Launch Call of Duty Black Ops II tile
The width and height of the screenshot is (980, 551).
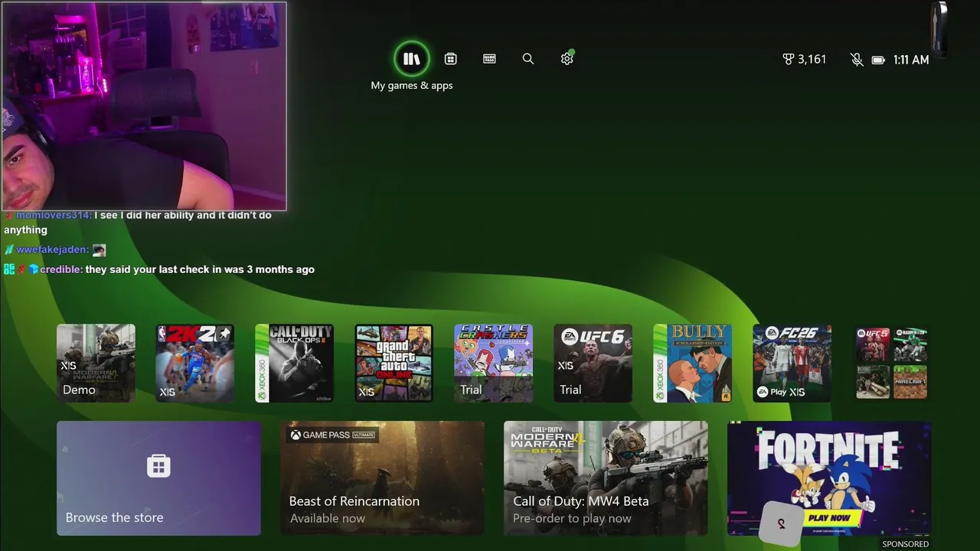click(295, 363)
